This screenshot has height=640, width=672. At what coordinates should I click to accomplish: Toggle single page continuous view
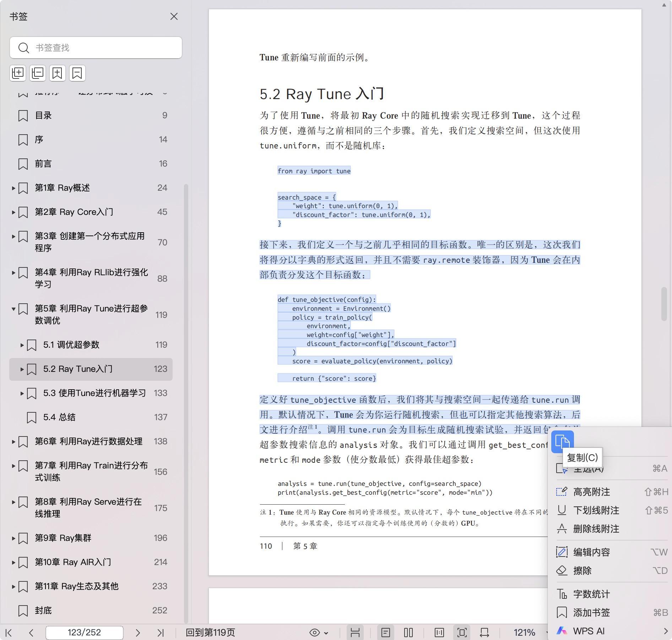tap(386, 633)
